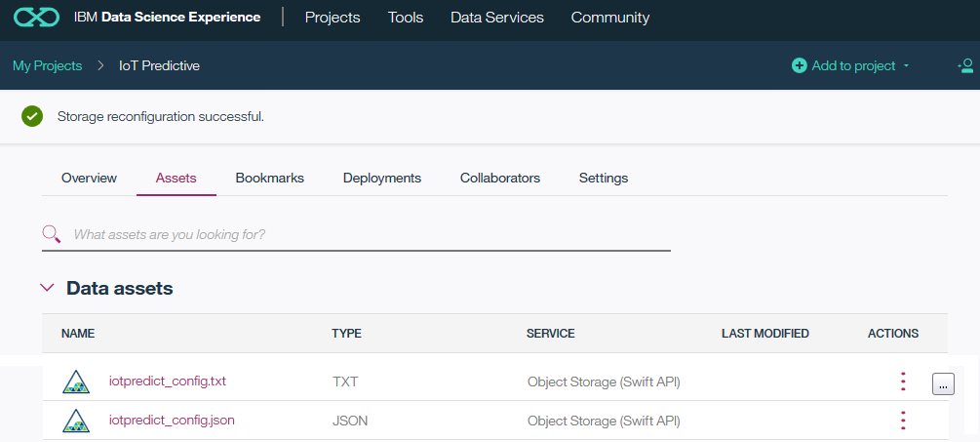Image resolution: width=980 pixels, height=442 pixels.
Task: Go back to My Projects
Action: point(48,65)
